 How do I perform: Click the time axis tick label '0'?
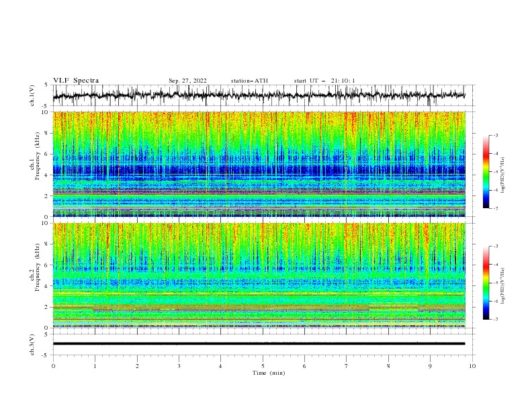click(53, 366)
